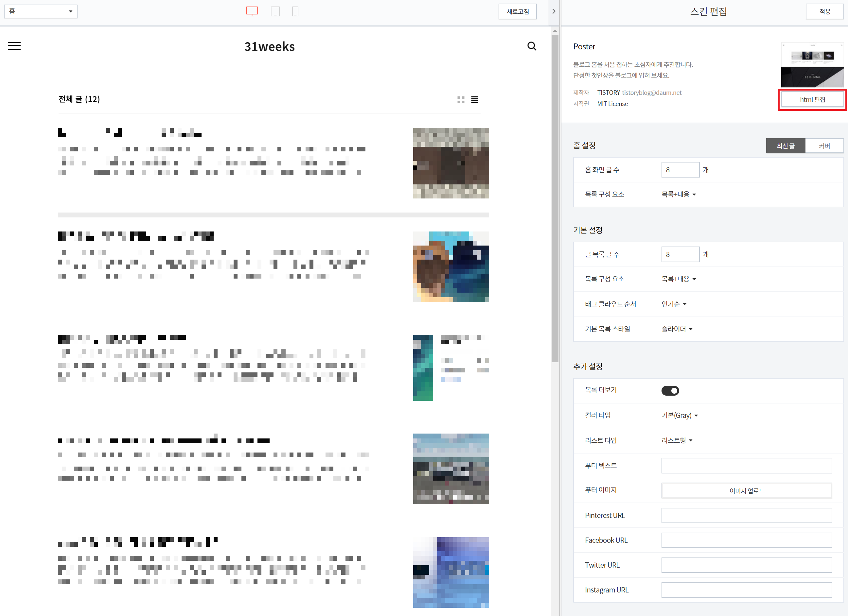Click the html 편집 button
This screenshot has height=616, width=848.
pyautogui.click(x=812, y=100)
